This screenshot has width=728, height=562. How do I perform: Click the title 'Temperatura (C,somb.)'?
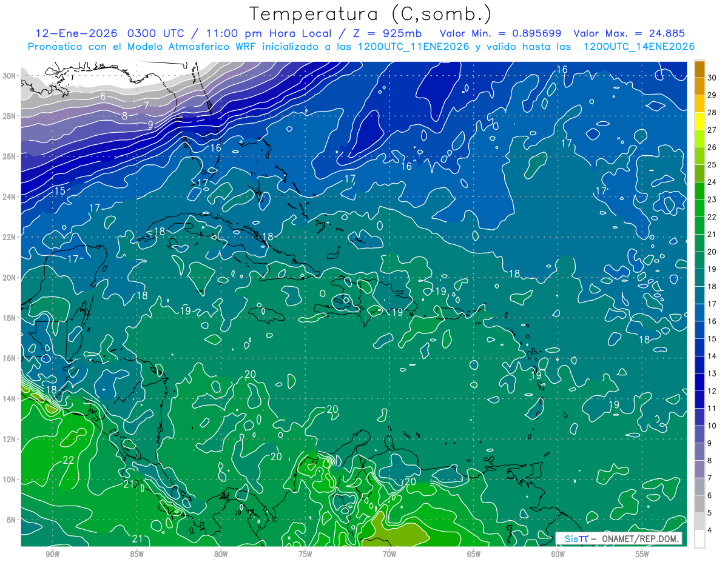(370, 15)
